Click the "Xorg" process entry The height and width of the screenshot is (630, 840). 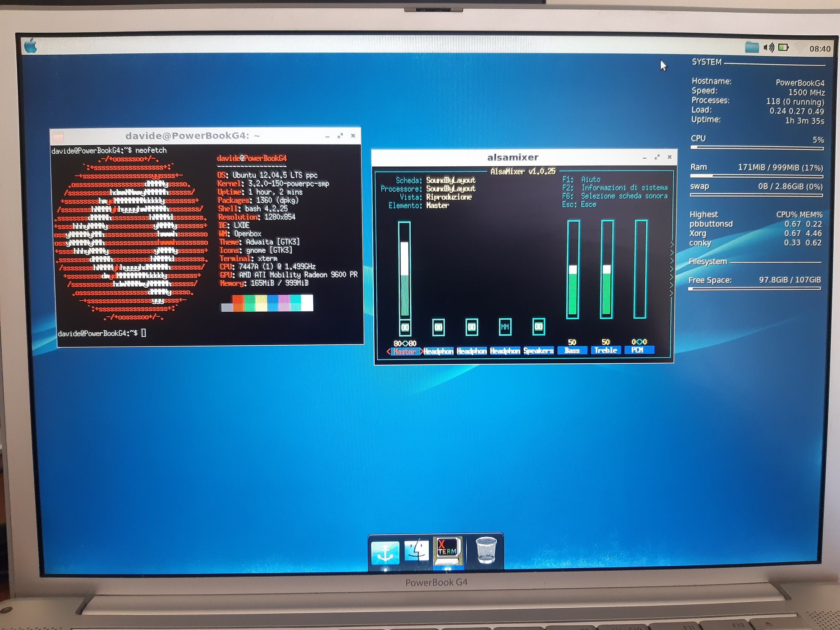(698, 233)
